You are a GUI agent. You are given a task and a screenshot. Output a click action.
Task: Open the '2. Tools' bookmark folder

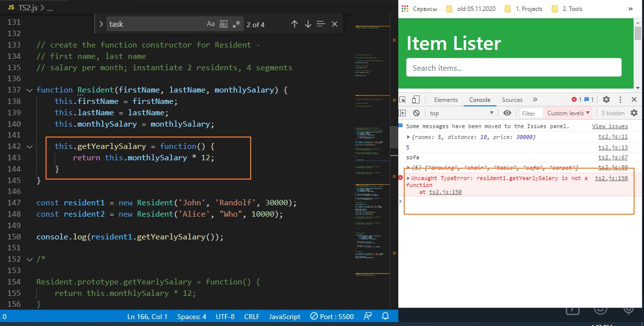567,8
